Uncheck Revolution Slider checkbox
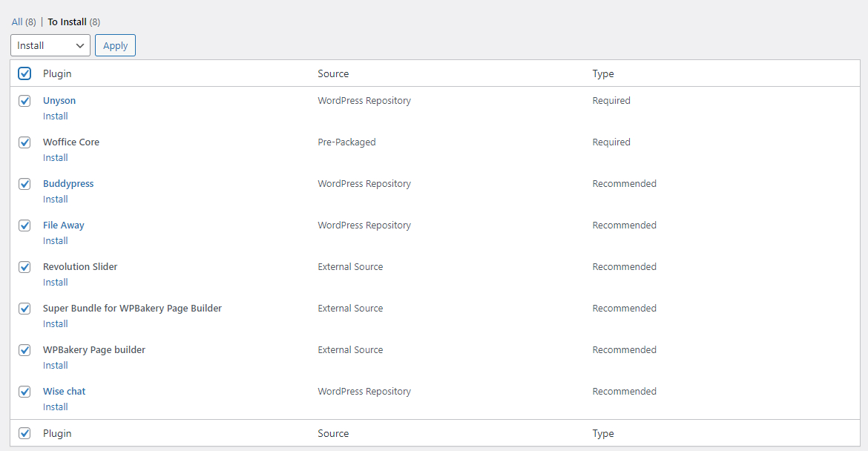Viewport: 868px width, 451px height. [24, 267]
